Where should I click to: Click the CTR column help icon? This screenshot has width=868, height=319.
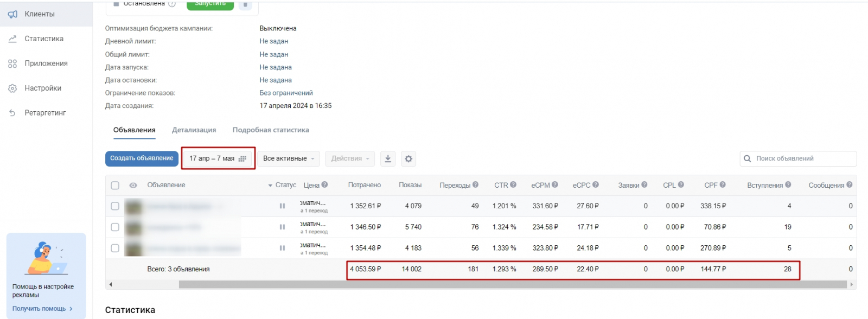pyautogui.click(x=513, y=185)
